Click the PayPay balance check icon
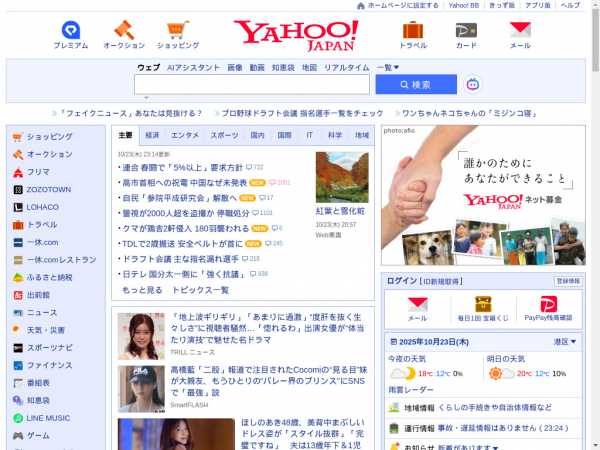600x450 pixels. tap(548, 304)
